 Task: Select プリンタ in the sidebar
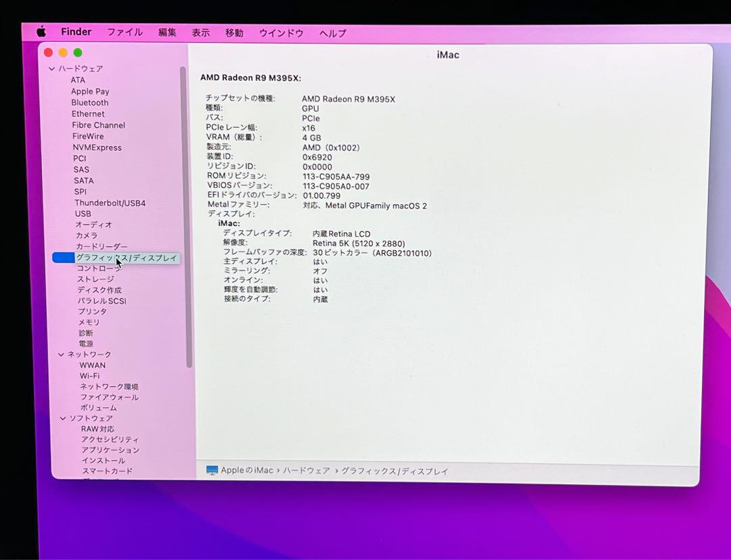92,311
